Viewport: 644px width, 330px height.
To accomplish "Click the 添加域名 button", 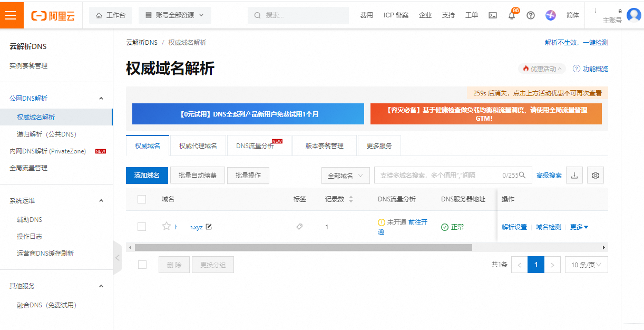I will (147, 176).
